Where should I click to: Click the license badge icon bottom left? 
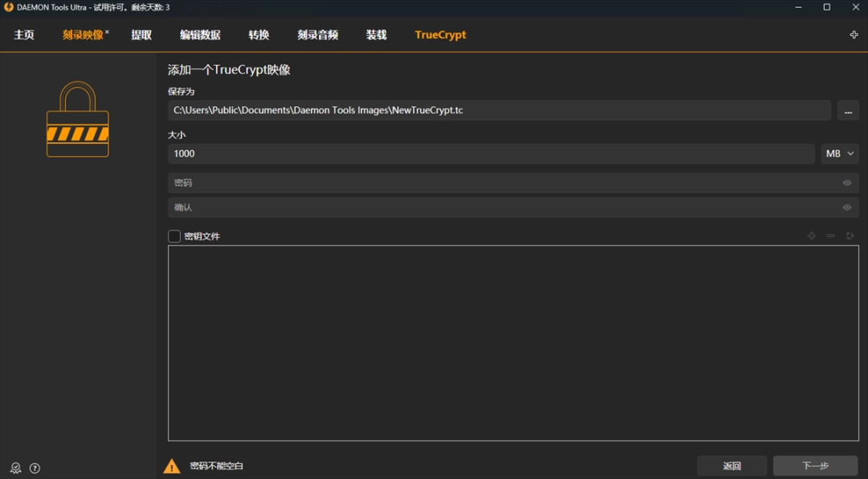point(14,468)
